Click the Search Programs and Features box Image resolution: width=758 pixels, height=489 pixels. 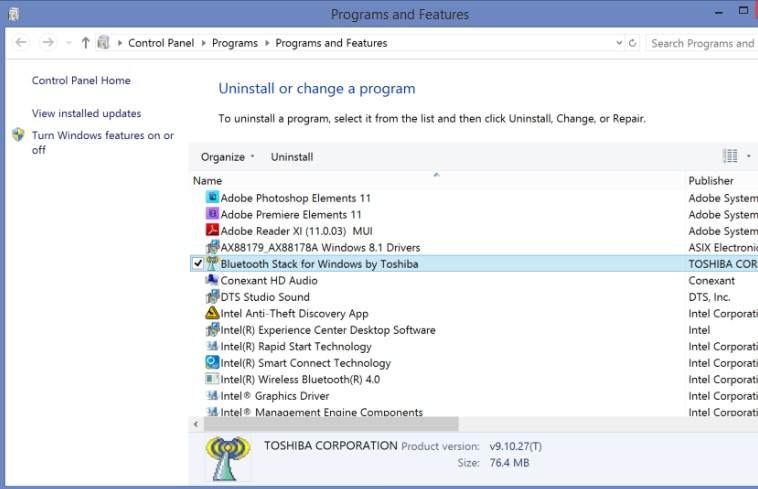tap(701, 43)
